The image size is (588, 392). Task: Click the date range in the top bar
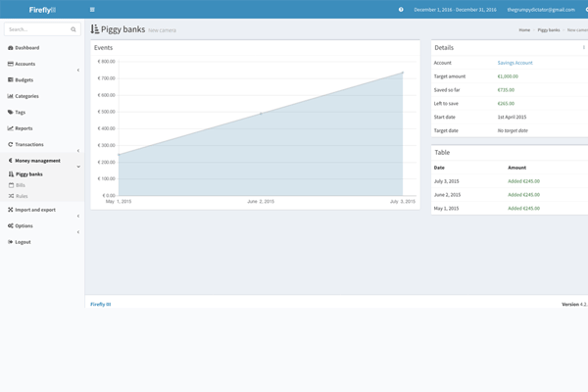454,9
